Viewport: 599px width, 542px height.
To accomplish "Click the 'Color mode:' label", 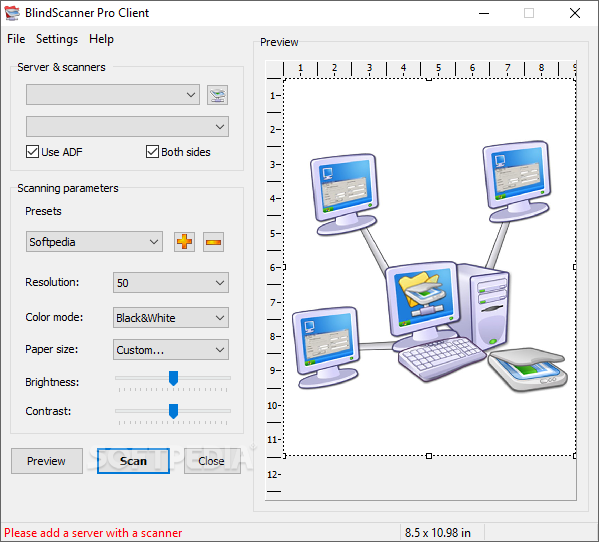I will 54,317.
